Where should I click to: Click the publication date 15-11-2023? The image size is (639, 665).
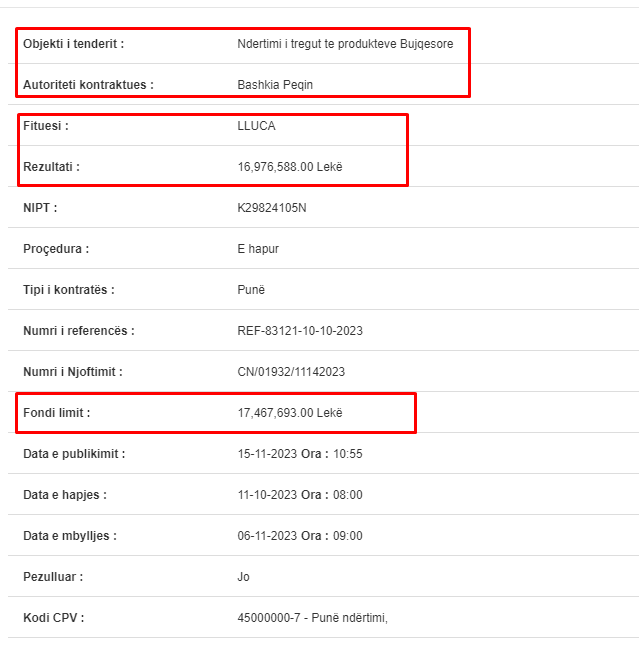(x=267, y=454)
